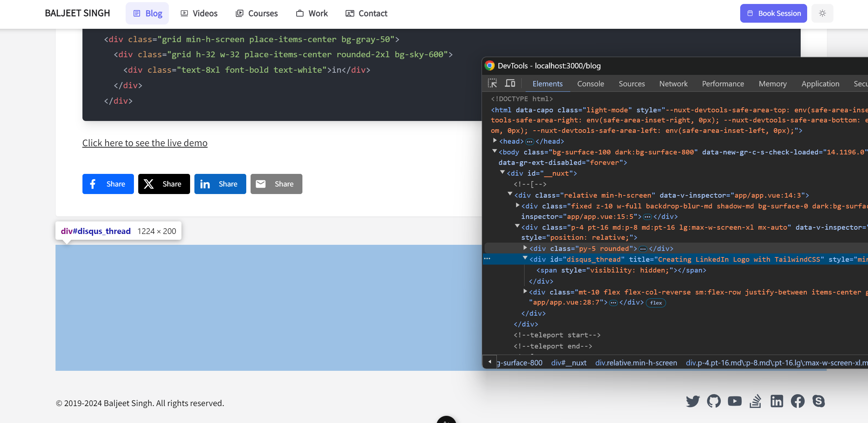The height and width of the screenshot is (423, 868).
Task: Open the Skype footer icon
Action: [818, 401]
